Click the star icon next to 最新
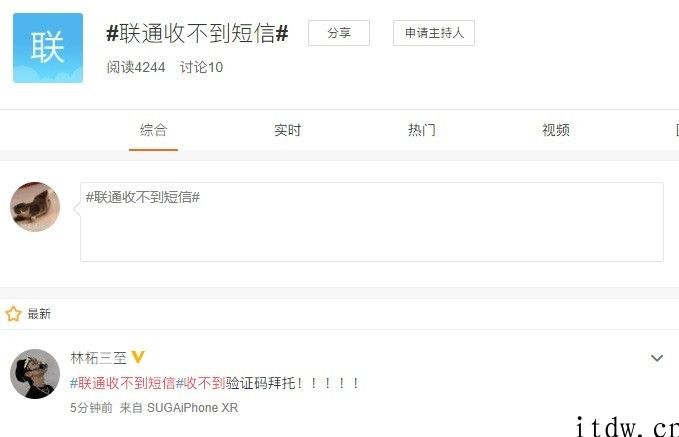 [13, 314]
